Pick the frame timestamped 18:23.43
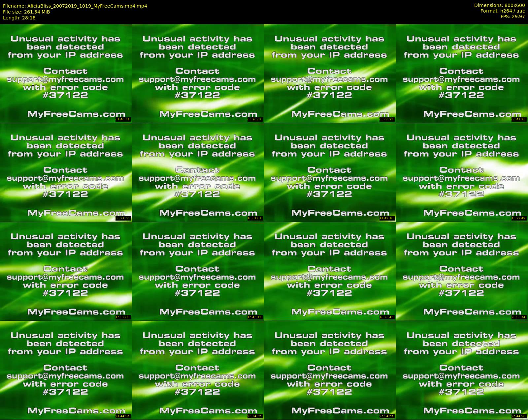Viewport: 528px width, 420px height. pos(330,271)
